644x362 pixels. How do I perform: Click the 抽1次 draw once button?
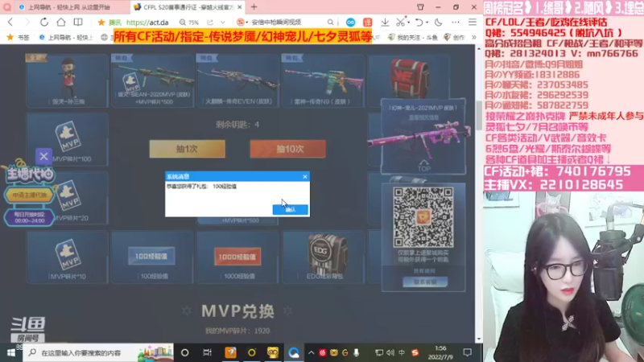tap(188, 149)
